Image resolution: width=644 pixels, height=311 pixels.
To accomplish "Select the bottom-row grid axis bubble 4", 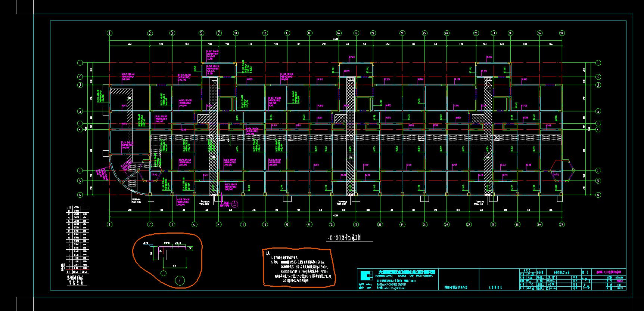I will (x=195, y=225).
